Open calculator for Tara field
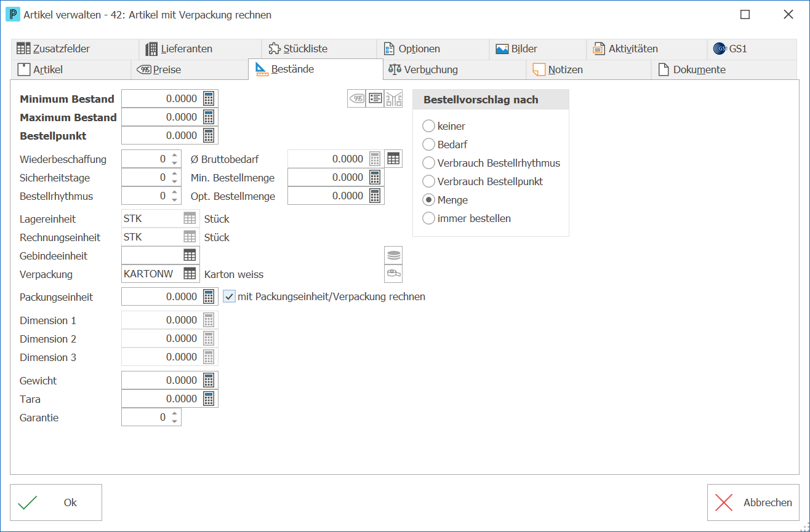Image resolution: width=810 pixels, height=532 pixels. point(209,399)
